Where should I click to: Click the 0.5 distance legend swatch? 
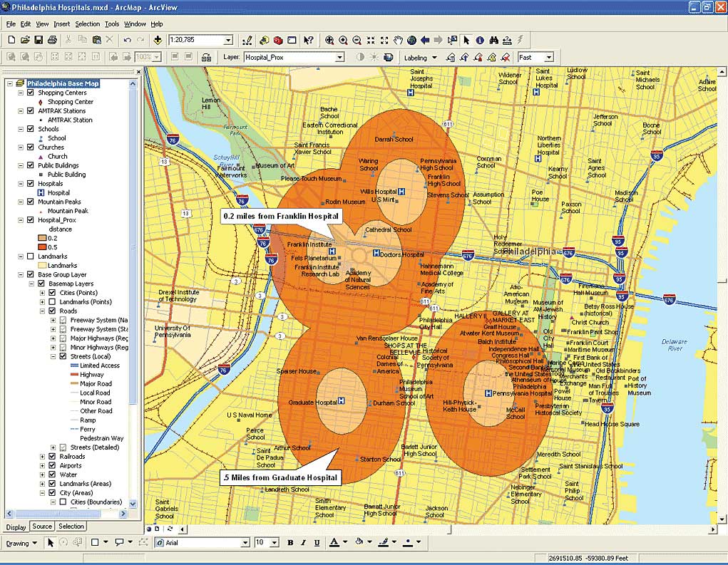42,247
